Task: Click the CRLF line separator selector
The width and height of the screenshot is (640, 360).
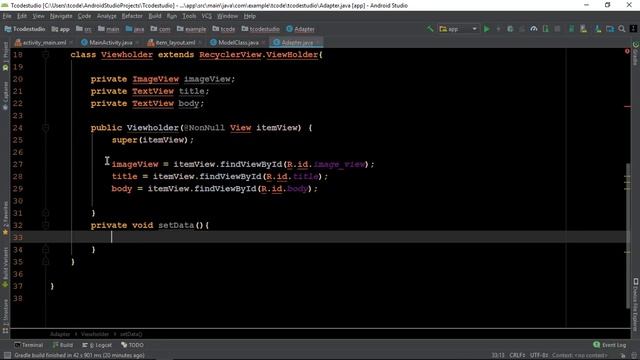Action: [x=517, y=355]
